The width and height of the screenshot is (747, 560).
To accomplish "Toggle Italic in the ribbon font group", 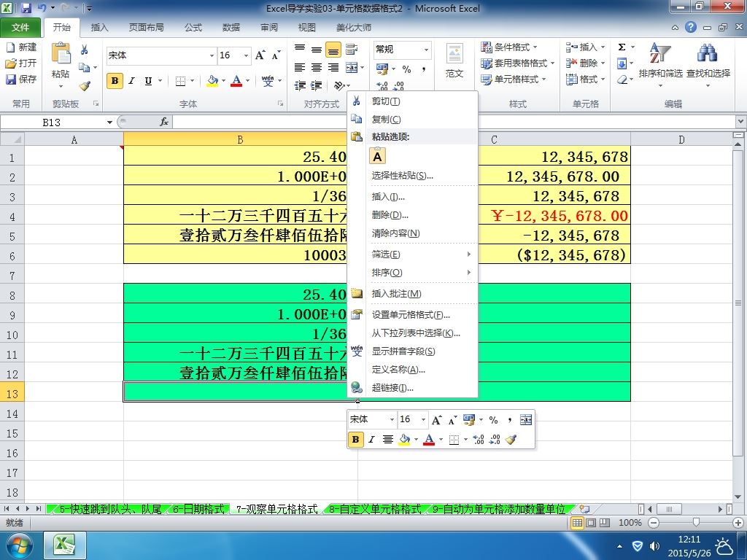I will coord(131,81).
